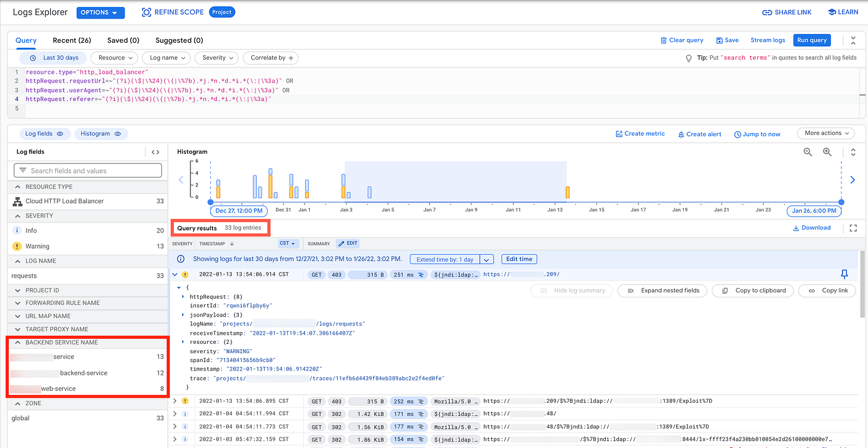Image resolution: width=868 pixels, height=448 pixels.
Task: Run the current query
Action: click(812, 40)
